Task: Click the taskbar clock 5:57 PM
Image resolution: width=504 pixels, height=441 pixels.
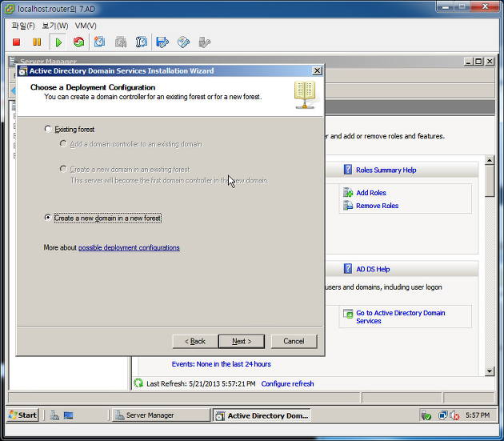Action: 478,415
